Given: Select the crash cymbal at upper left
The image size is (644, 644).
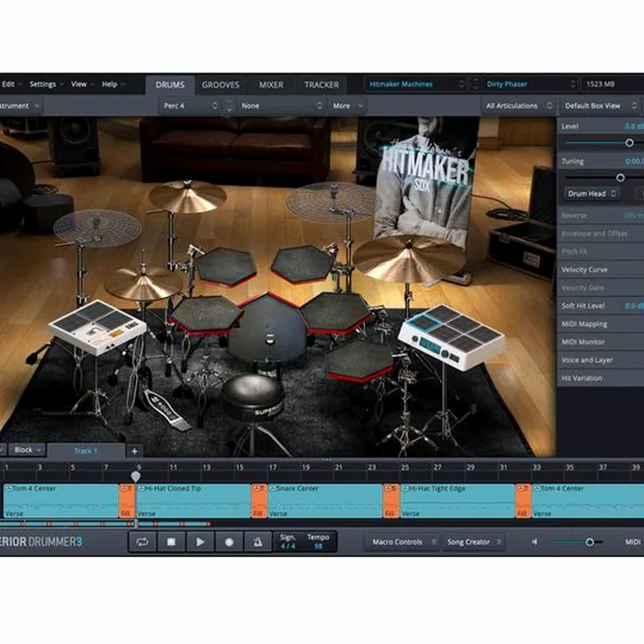Looking at the screenshot, I should 187,196.
